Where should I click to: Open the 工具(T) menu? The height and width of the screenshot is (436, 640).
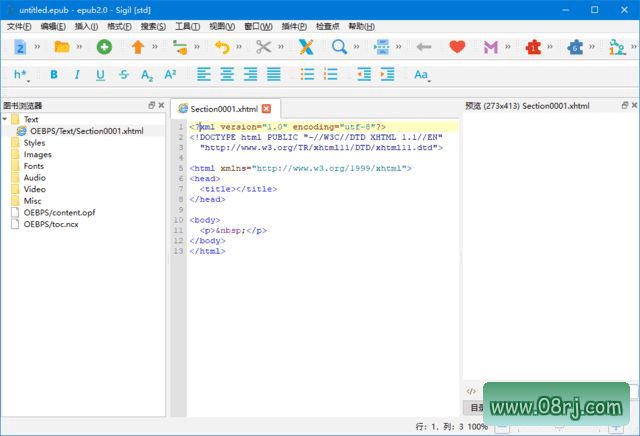click(187, 26)
